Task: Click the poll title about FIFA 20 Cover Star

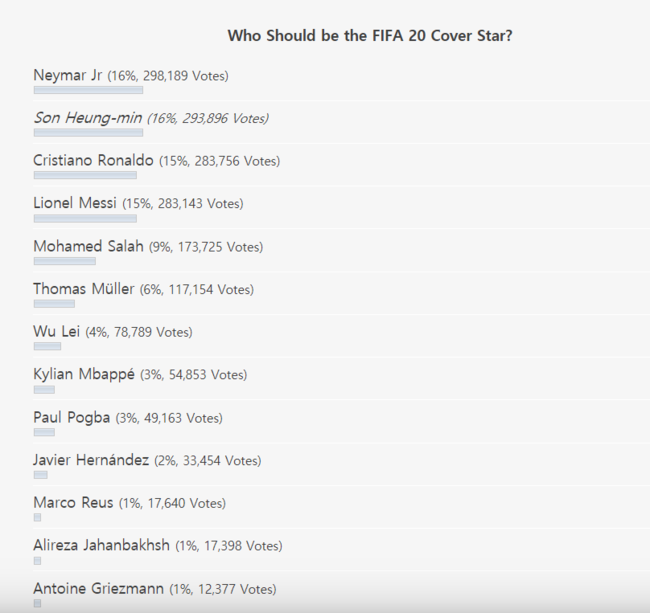Action: [370, 36]
